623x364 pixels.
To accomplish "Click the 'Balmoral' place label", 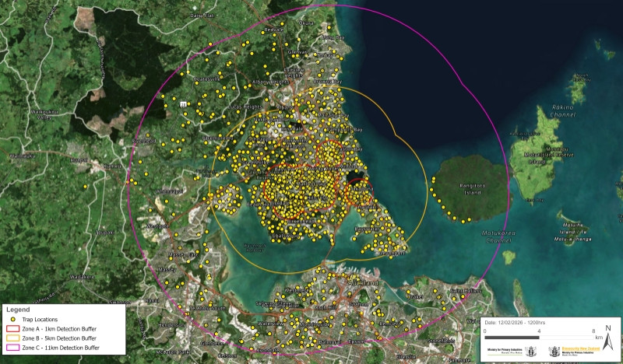I will point(329,341).
